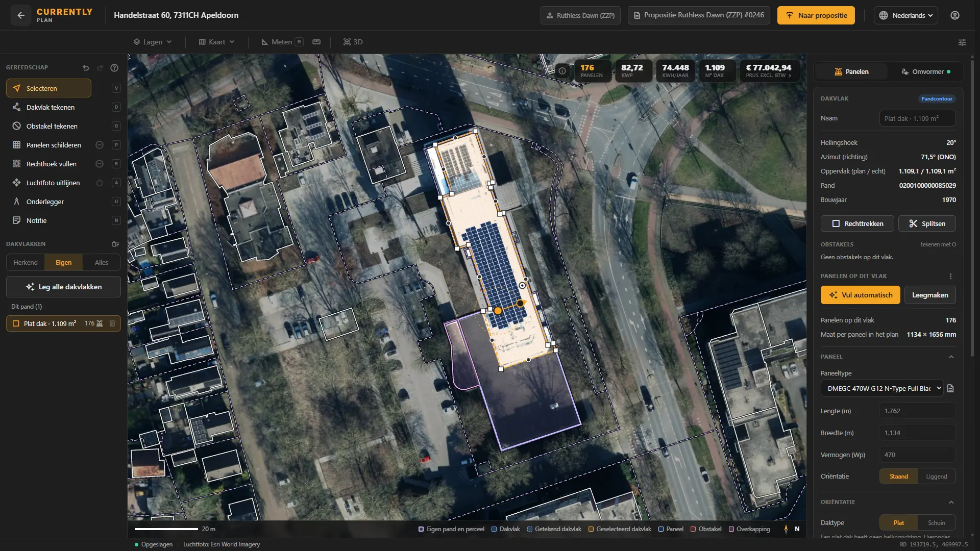
Task: Set Daktype to Schuin
Action: click(x=936, y=523)
